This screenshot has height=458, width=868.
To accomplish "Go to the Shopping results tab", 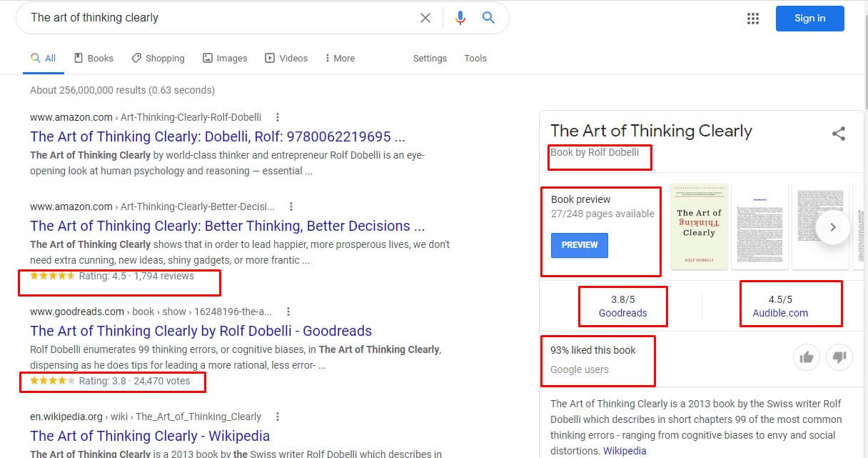I will pyautogui.click(x=158, y=59).
